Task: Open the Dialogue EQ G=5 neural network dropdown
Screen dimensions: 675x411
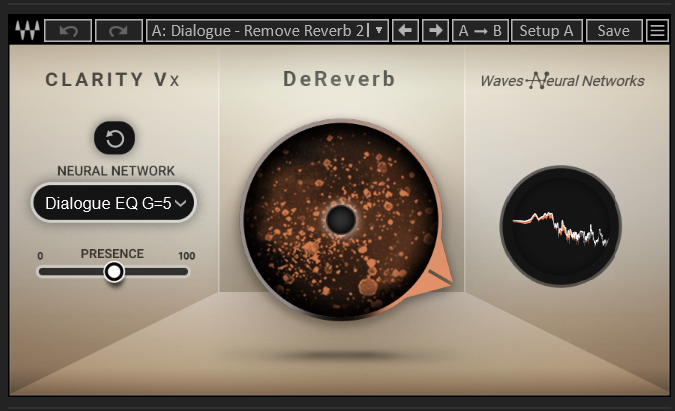Action: pyautogui.click(x=114, y=203)
